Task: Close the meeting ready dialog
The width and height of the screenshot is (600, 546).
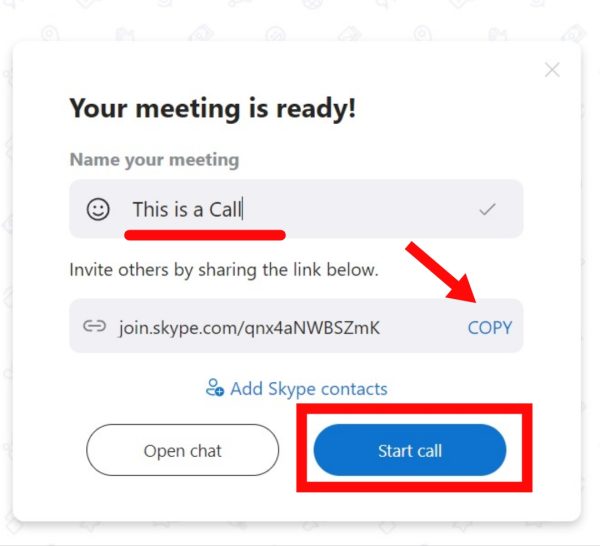Action: point(552,70)
